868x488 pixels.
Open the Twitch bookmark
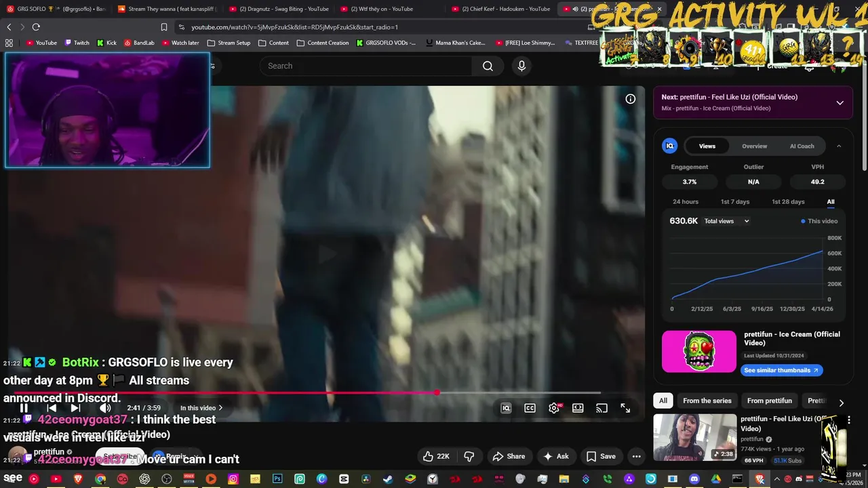click(x=77, y=43)
